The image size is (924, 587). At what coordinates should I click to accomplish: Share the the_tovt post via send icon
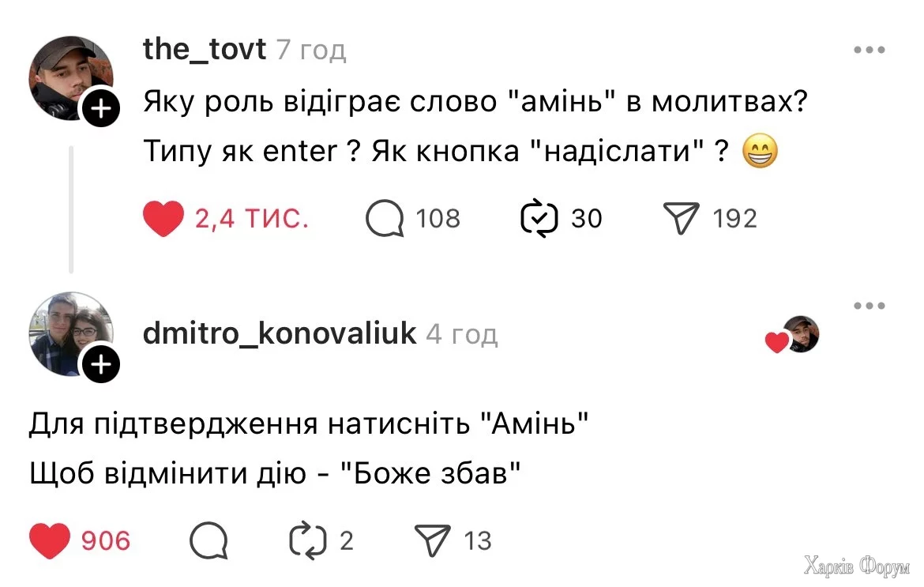tap(682, 219)
